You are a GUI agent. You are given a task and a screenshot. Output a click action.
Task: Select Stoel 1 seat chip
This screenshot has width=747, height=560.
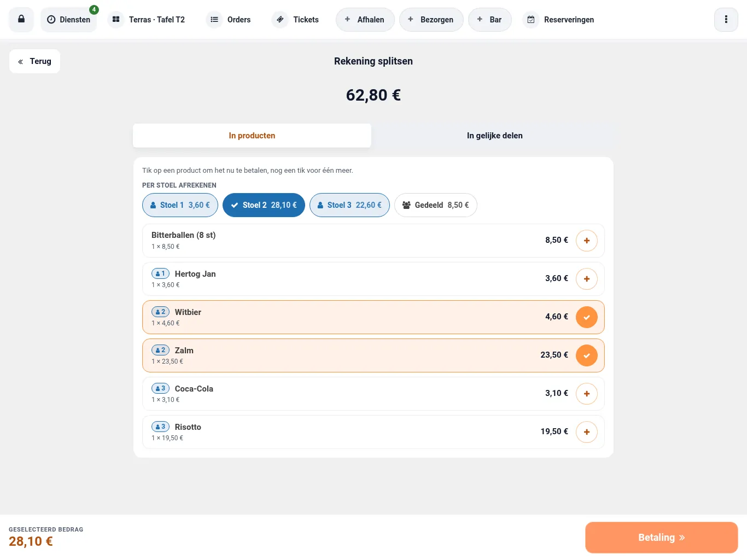[x=180, y=205]
